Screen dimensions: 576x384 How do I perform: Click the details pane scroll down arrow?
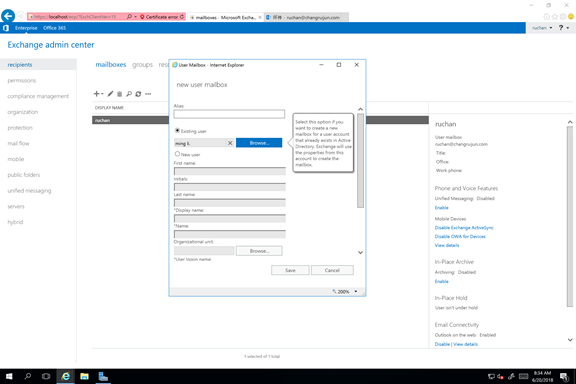coord(570,340)
